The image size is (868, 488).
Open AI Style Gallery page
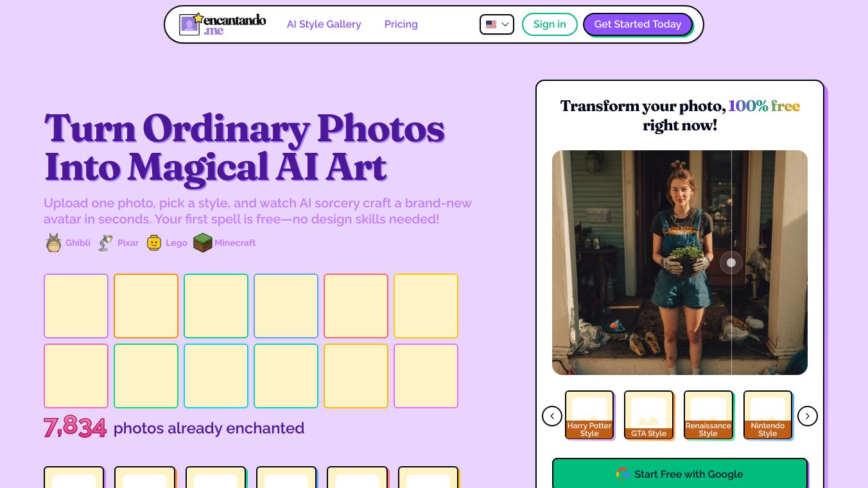(324, 24)
